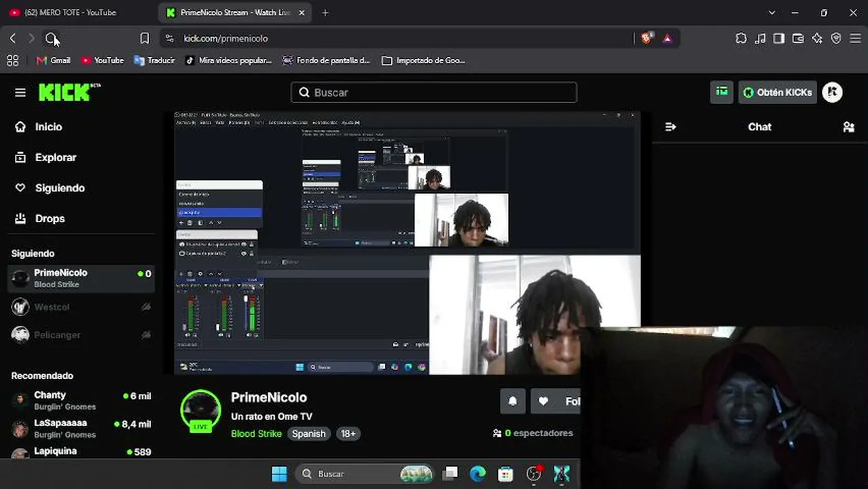Close the PrimeNicolo Stream tab
Screen dimensions: 868x489
pos(302,12)
